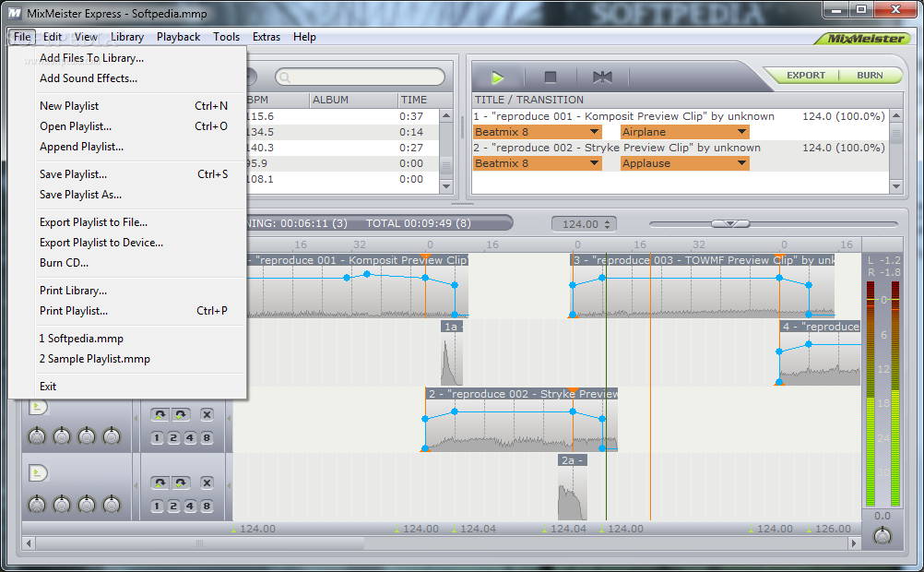Select the 1a clip on the timeline
The width and height of the screenshot is (924, 572).
pos(451,352)
